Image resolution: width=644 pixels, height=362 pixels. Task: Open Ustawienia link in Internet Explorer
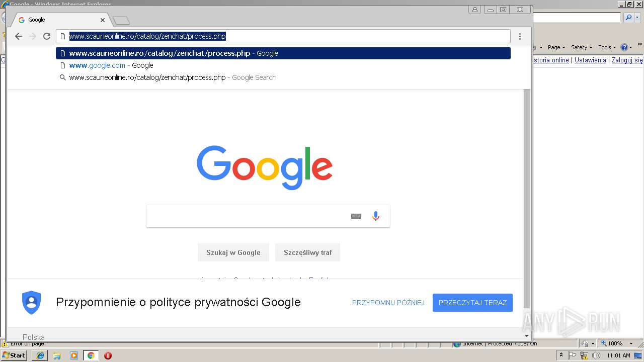point(590,60)
